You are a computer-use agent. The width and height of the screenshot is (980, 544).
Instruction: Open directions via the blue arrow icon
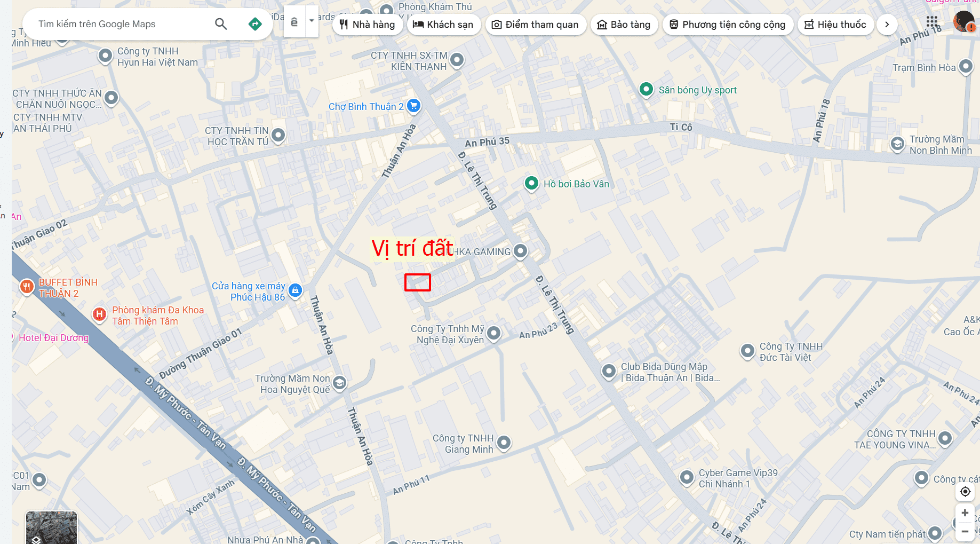255,24
